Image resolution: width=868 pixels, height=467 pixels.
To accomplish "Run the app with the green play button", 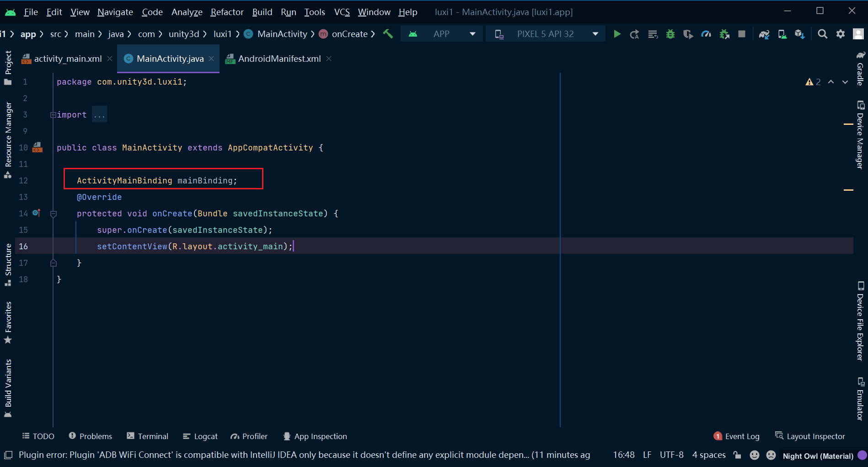I will [x=617, y=34].
